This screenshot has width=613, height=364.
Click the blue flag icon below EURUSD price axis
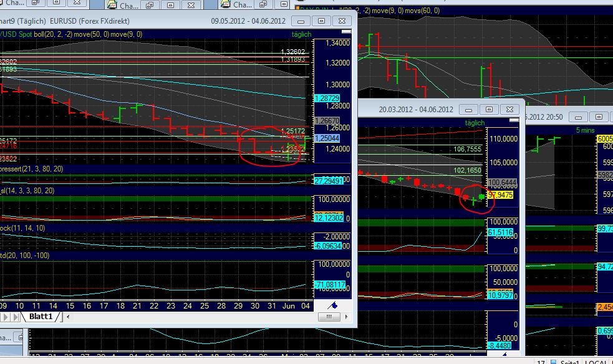pyautogui.click(x=333, y=305)
